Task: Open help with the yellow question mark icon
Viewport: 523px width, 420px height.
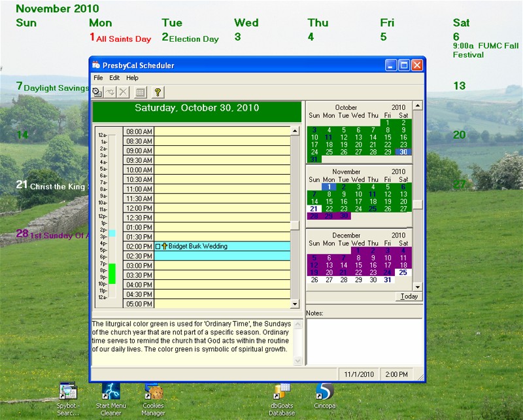Action: (158, 92)
